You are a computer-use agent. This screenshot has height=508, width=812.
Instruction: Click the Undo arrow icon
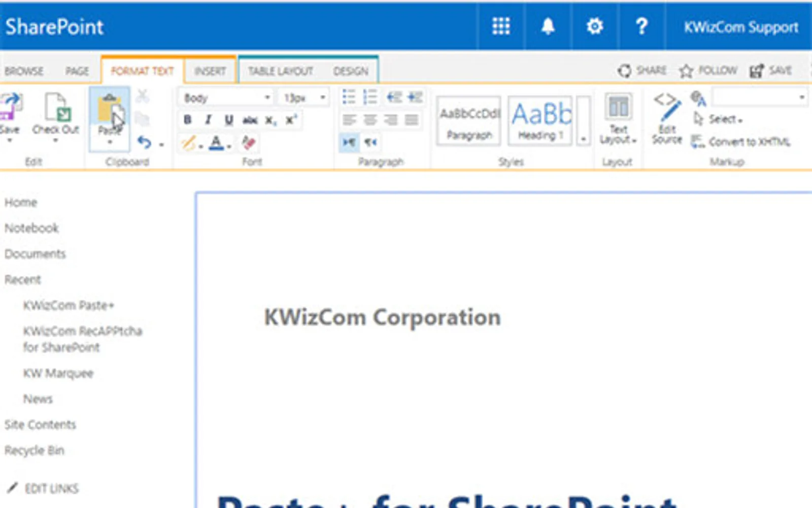(145, 143)
